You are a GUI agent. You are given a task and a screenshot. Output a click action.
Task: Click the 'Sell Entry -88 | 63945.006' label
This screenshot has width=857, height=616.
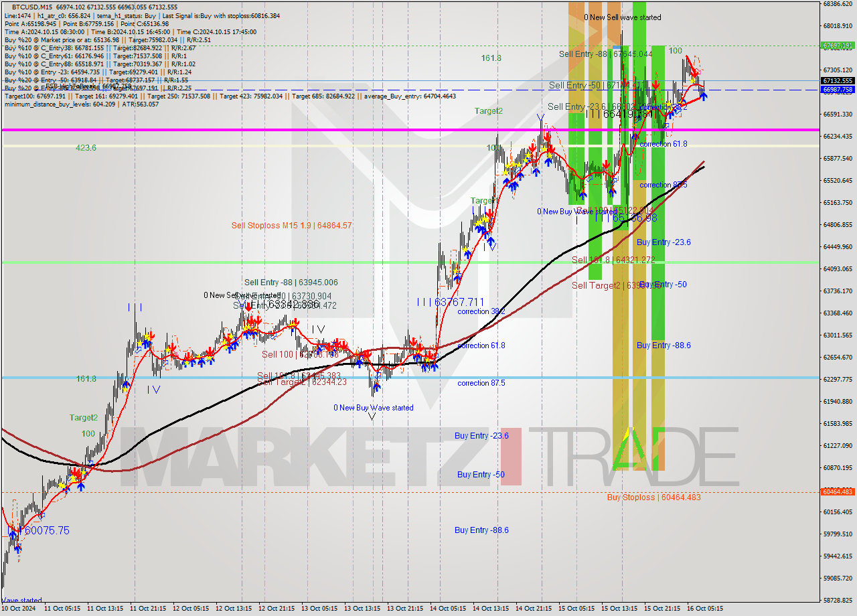[291, 283]
